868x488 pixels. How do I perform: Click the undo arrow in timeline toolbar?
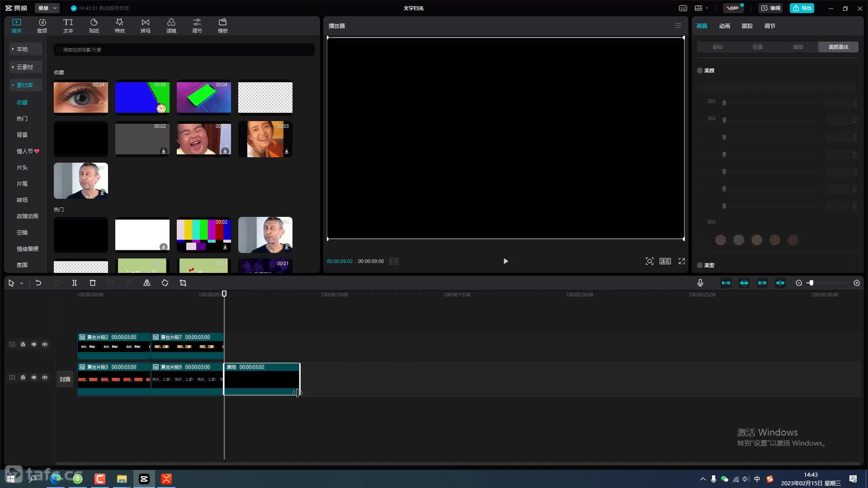(38, 283)
